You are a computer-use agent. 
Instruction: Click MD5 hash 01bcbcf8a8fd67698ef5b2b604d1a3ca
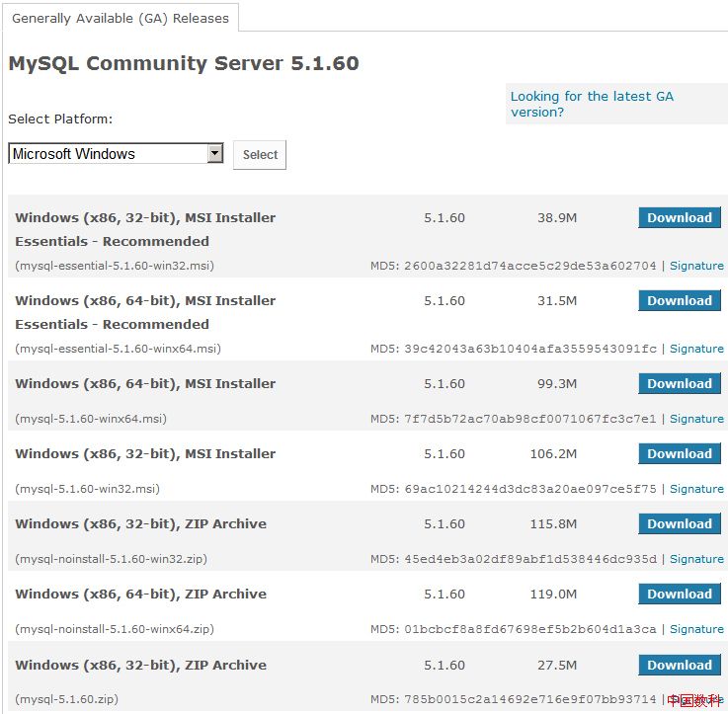(530, 629)
